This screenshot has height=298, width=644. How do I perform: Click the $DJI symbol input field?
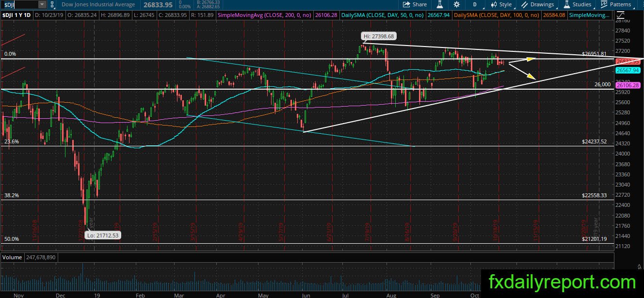(19, 4)
